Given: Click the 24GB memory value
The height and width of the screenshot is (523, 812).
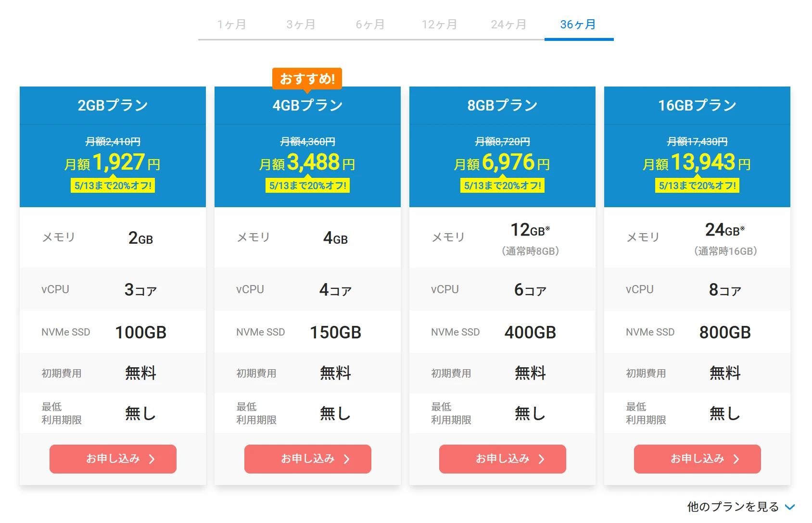Looking at the screenshot, I should (x=725, y=230).
